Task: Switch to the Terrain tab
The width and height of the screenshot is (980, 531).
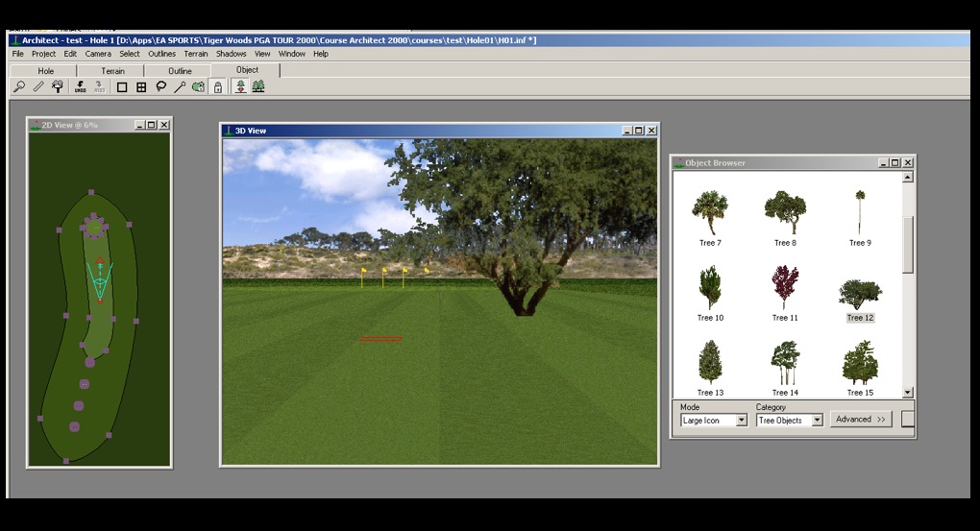Action: (112, 71)
